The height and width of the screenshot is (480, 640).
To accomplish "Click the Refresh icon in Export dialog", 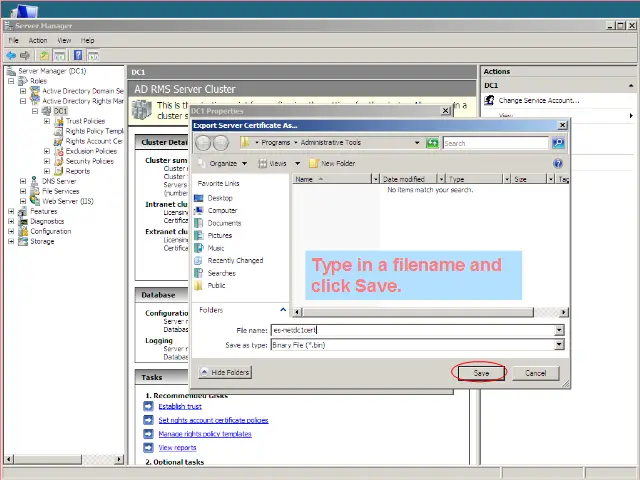I will (432, 143).
